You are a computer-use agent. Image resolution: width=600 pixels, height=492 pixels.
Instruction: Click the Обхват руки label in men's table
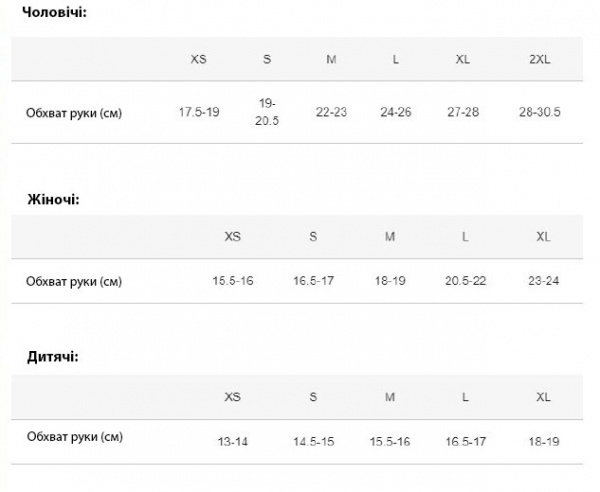[x=74, y=112]
